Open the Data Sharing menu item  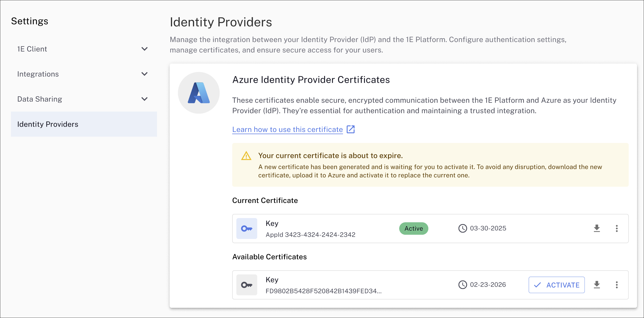point(84,99)
